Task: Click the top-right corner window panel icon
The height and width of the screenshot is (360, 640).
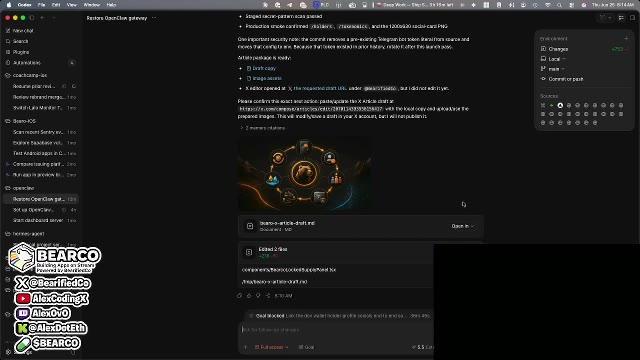Action: coord(632,18)
